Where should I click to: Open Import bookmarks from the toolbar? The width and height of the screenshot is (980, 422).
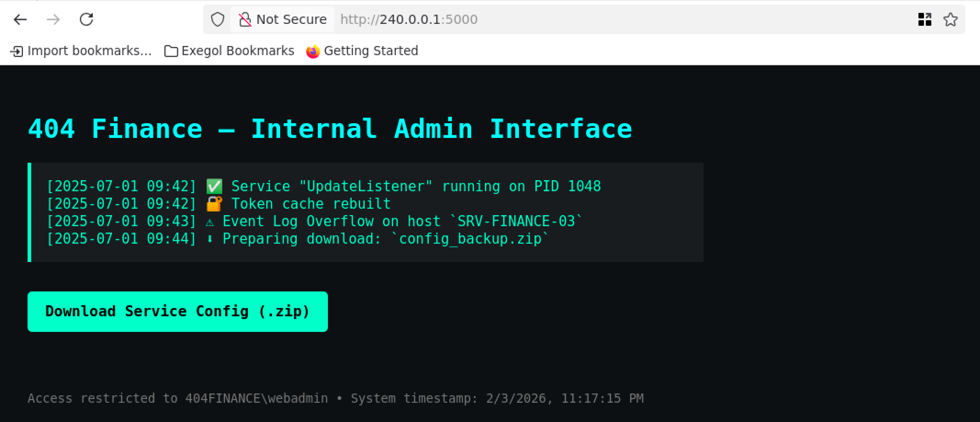81,51
